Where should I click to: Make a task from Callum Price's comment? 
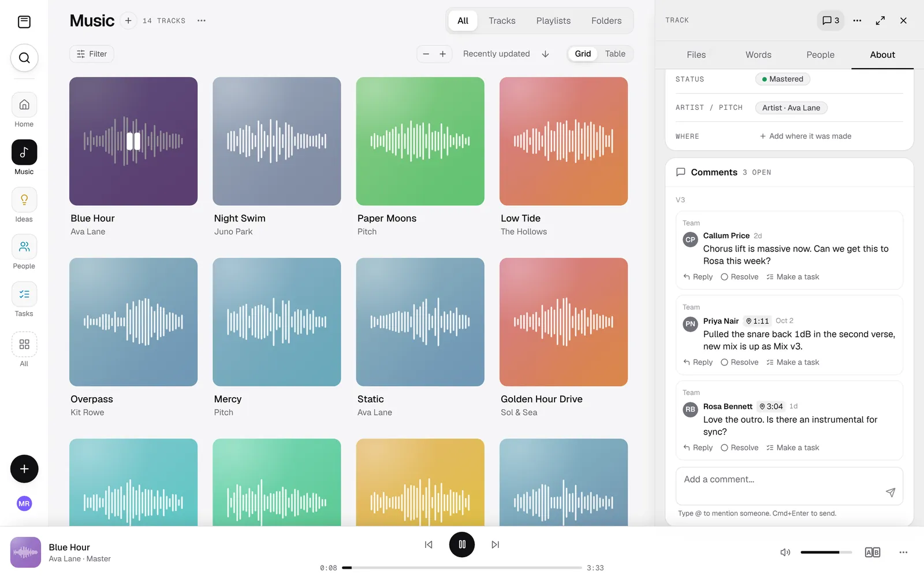pos(793,277)
